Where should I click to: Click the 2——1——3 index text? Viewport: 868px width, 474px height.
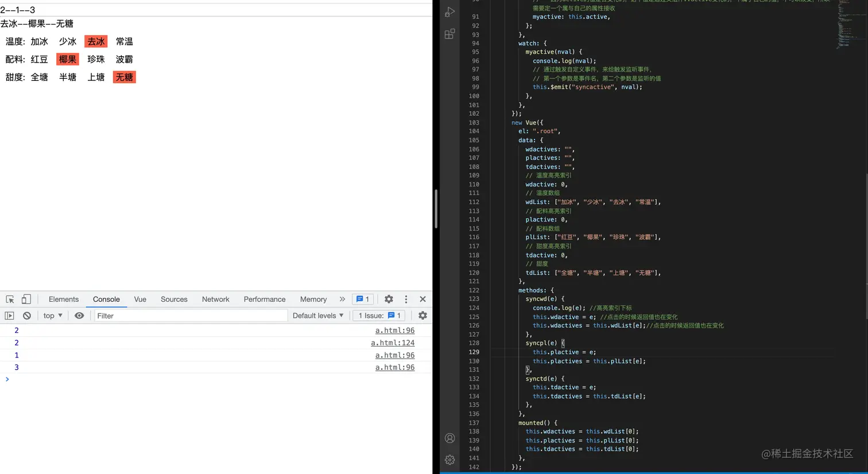18,10
